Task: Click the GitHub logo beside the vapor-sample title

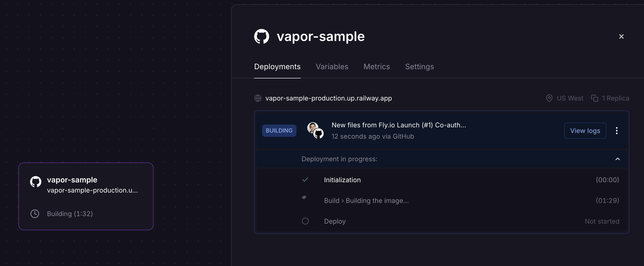Action: click(x=261, y=36)
